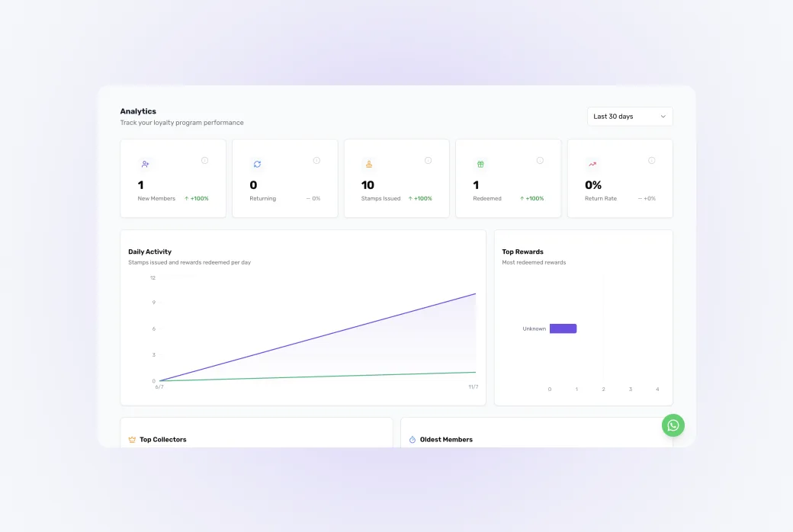Click the info icon on Redeemed card
Screen dimensions: 793x532
540,160
